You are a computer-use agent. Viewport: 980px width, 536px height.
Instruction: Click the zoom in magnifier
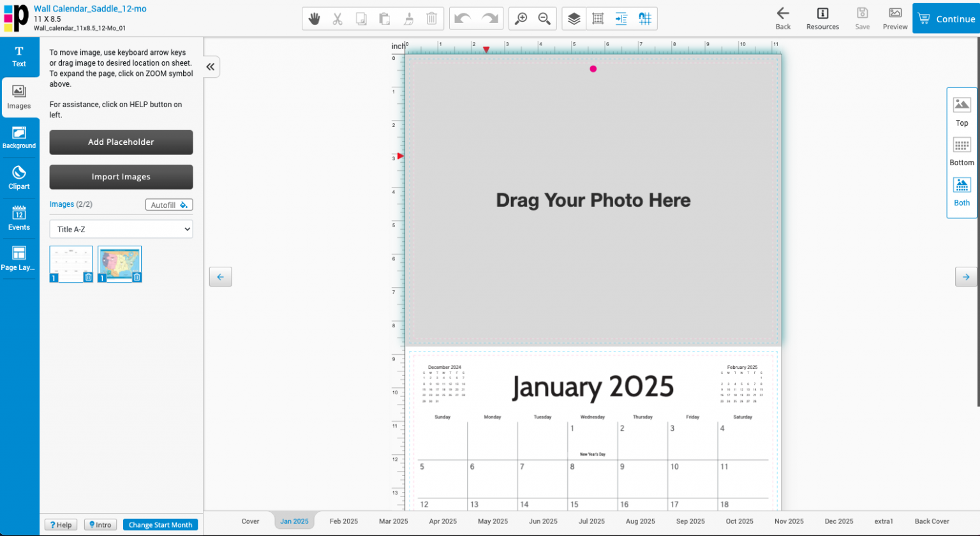[x=521, y=19]
